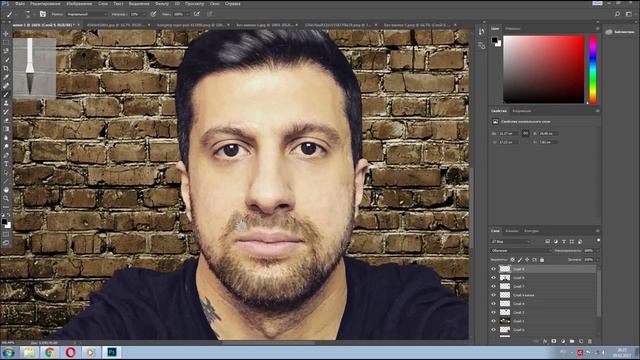Open Color panel menu

pos(598,29)
